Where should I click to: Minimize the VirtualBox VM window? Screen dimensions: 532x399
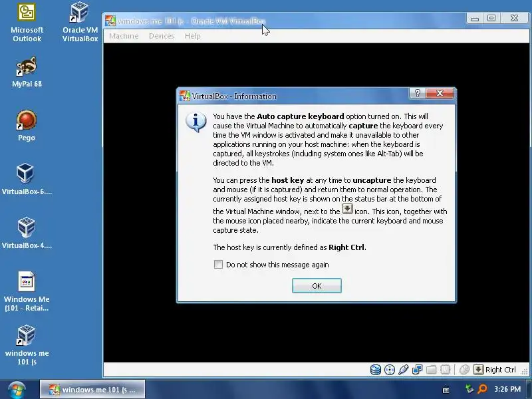[475, 19]
